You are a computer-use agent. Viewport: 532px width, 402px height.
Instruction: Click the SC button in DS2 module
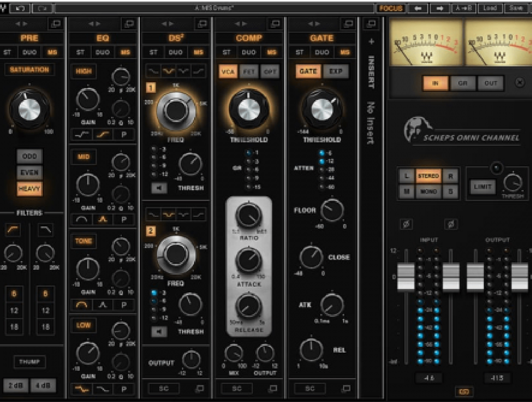pos(163,388)
